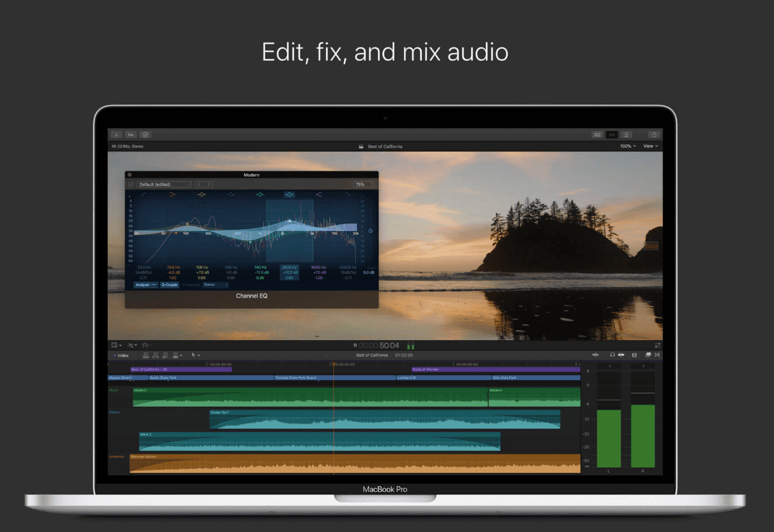Click the white EQ control point at 2500 Hz

coord(289,221)
